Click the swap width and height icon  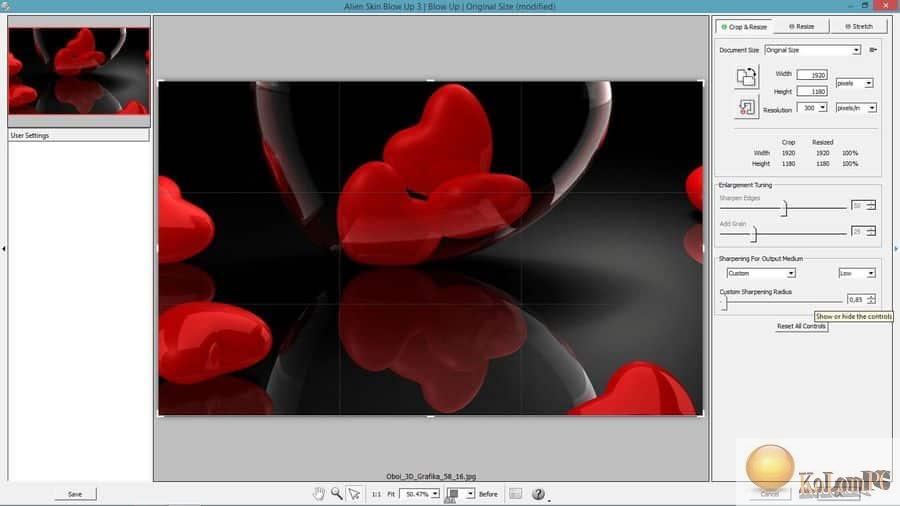pyautogui.click(x=746, y=77)
